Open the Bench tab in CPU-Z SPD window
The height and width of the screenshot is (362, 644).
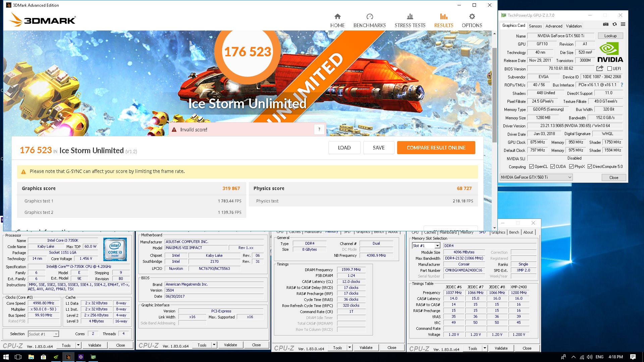[x=514, y=232]
